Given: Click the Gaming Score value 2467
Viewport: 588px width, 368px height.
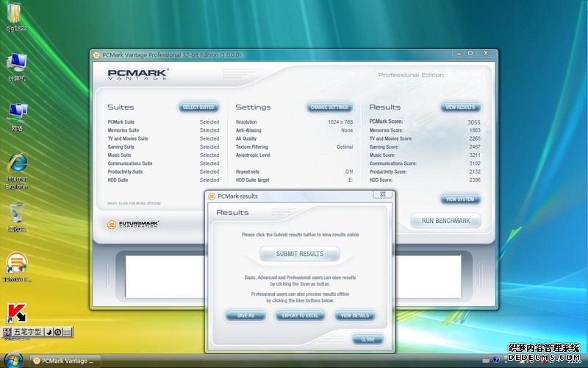Looking at the screenshot, I should click(475, 146).
